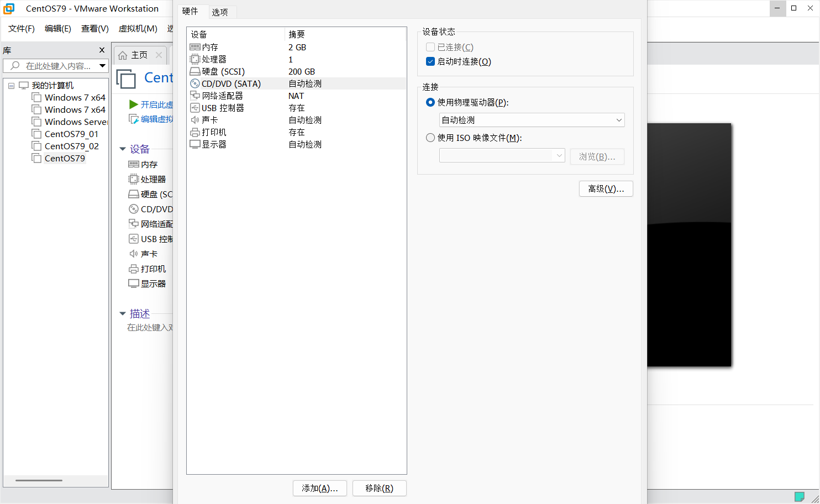The height and width of the screenshot is (504, 820).
Task: Click the 添加(A)... button
Action: (x=320, y=488)
